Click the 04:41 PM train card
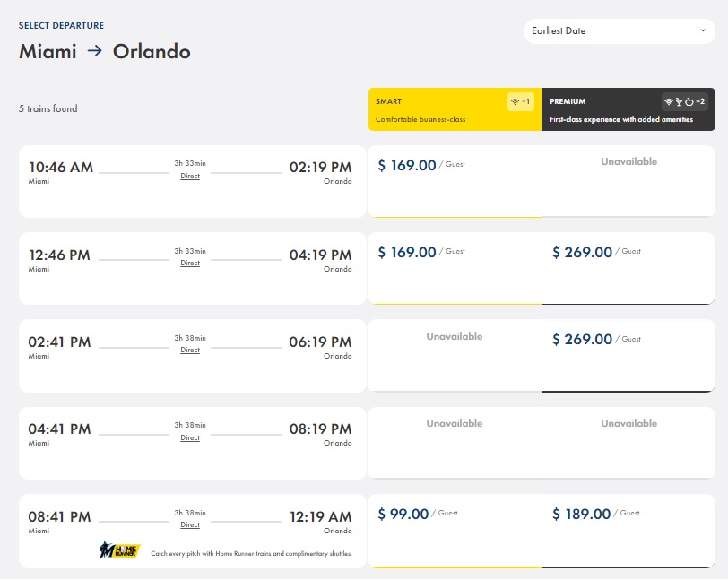 [193, 443]
